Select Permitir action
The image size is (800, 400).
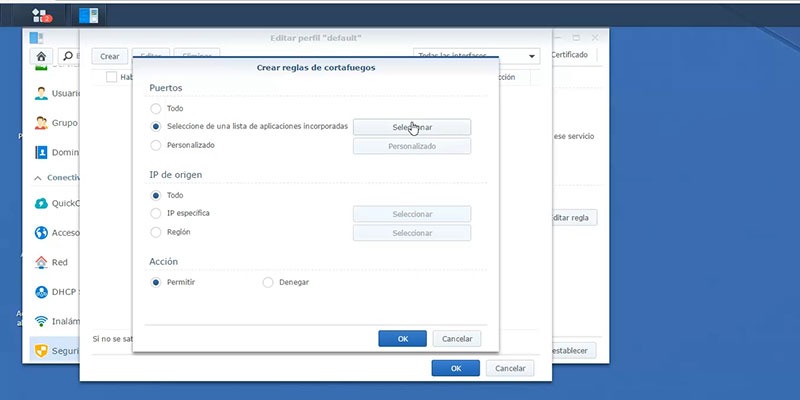click(156, 282)
